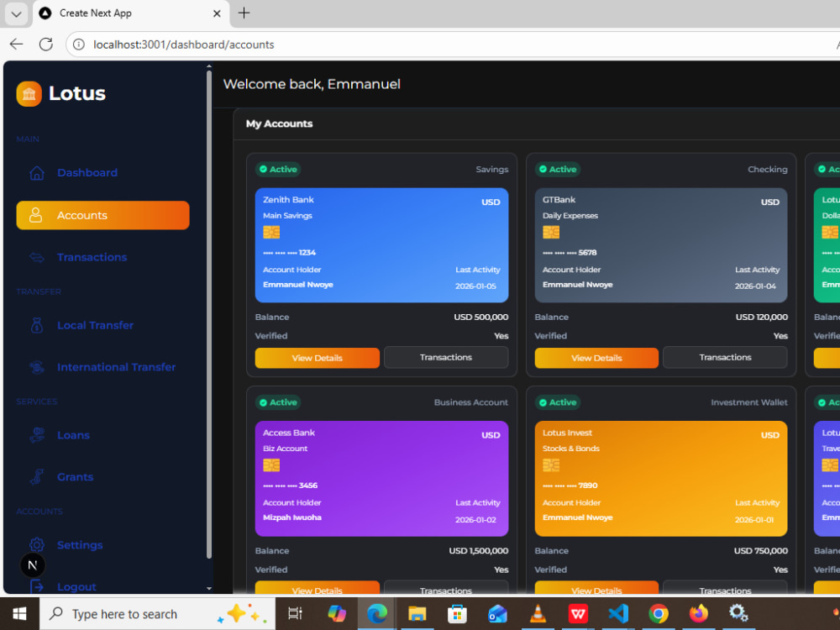
Task: Click the Zenith Bank Main Savings card
Action: coord(382,245)
